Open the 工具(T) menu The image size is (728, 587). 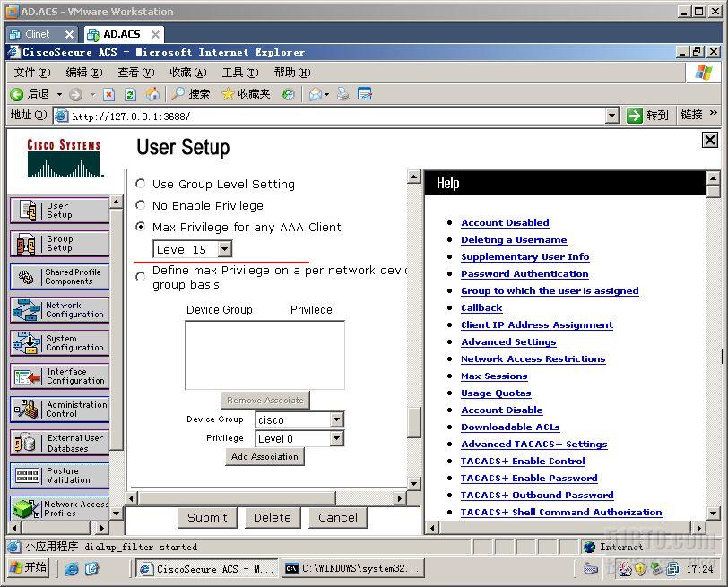pos(240,73)
